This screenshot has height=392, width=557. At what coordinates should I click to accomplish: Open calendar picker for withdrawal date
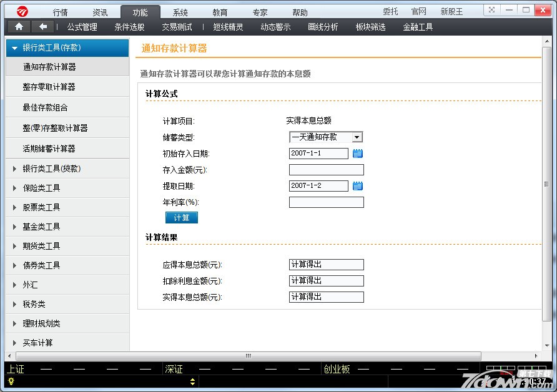pyautogui.click(x=358, y=185)
